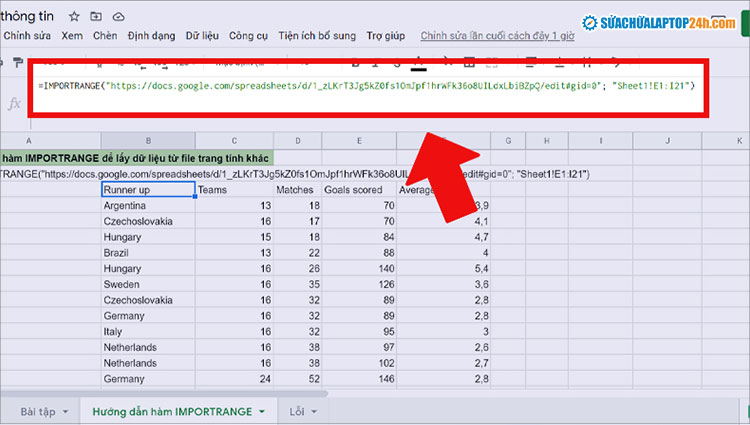Viewport: 750px width, 425px height.
Task: Select the 'Italy' cell
Action: coord(148,332)
